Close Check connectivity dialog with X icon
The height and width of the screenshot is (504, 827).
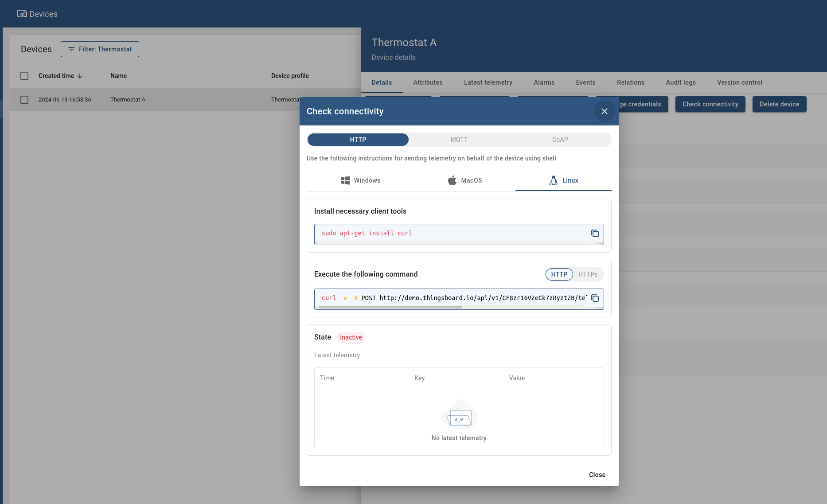[x=604, y=111]
